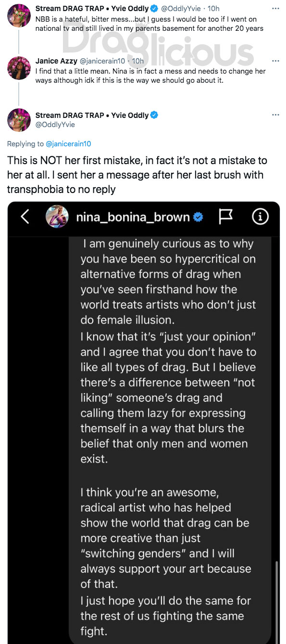The height and width of the screenshot is (644, 286).
Task: Open more options on Janice Azzy's tweet
Action: 275,61
